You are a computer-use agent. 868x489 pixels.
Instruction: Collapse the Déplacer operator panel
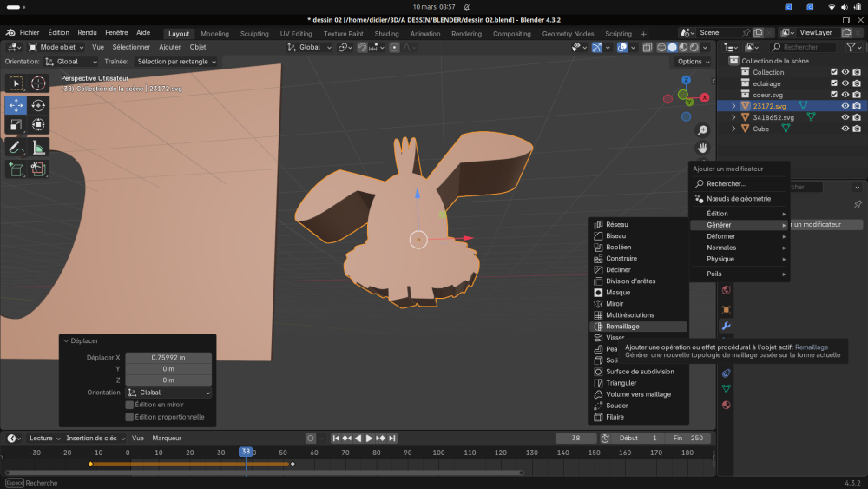pyautogui.click(x=66, y=341)
